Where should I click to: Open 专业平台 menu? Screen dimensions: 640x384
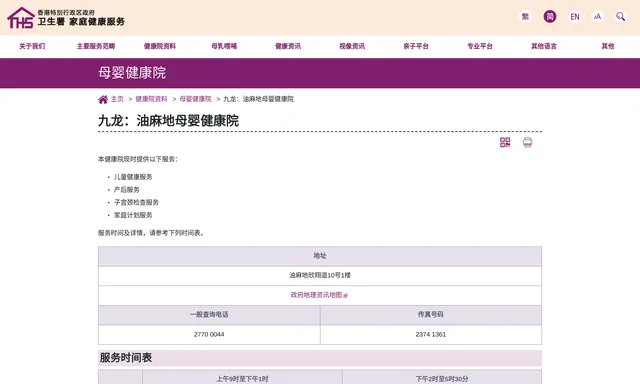tap(480, 46)
